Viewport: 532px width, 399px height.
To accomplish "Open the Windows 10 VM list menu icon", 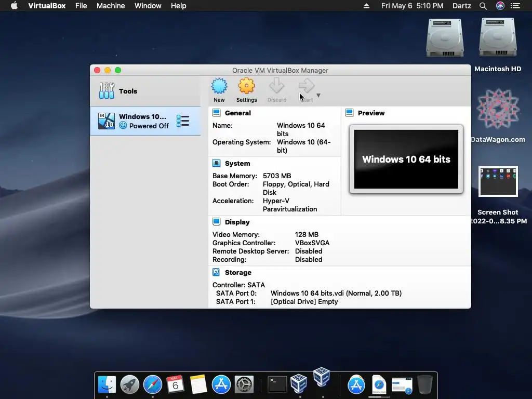I will pyautogui.click(x=183, y=121).
